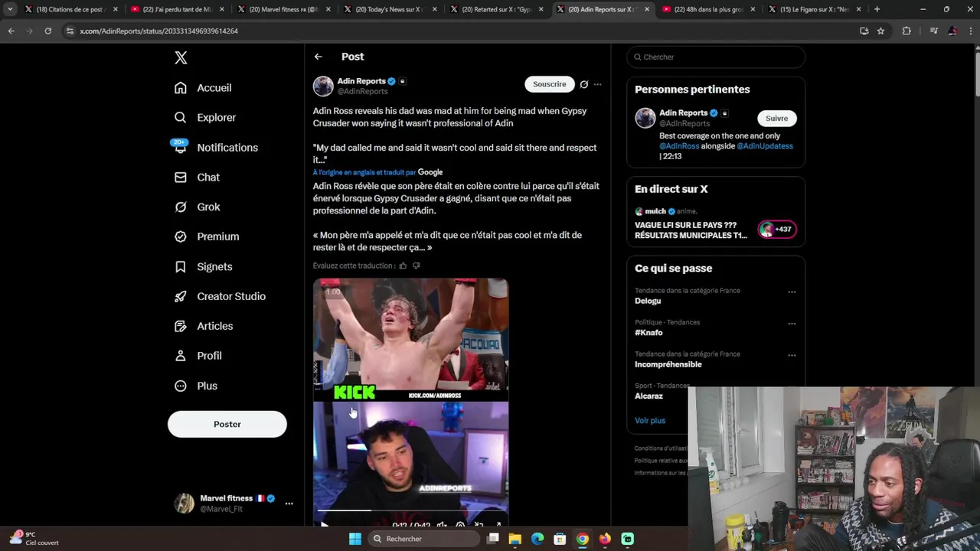Click taskbar Rechercher search box
This screenshot has width=980, height=551.
[423, 539]
